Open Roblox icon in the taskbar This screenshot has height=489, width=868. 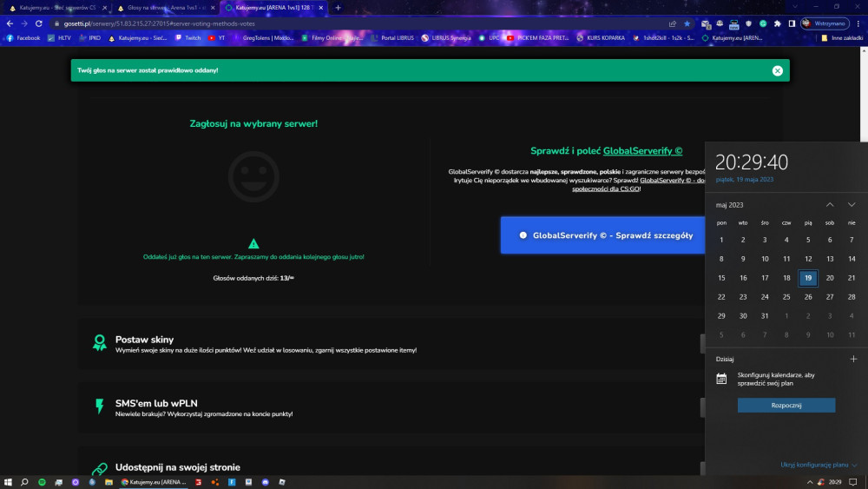click(282, 482)
